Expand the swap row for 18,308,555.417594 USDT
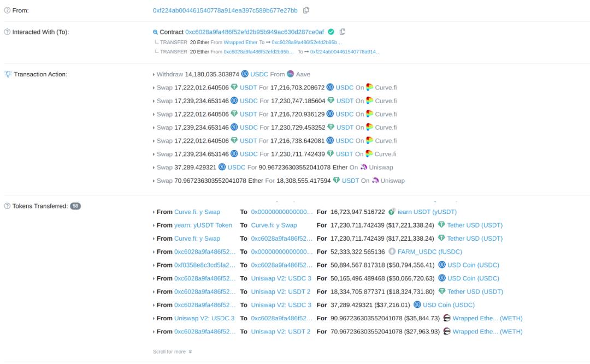This screenshot has height=364, width=590. click(x=154, y=181)
